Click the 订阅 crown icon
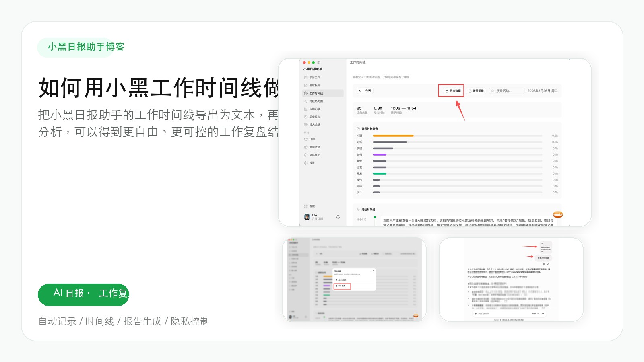 pos(306,139)
